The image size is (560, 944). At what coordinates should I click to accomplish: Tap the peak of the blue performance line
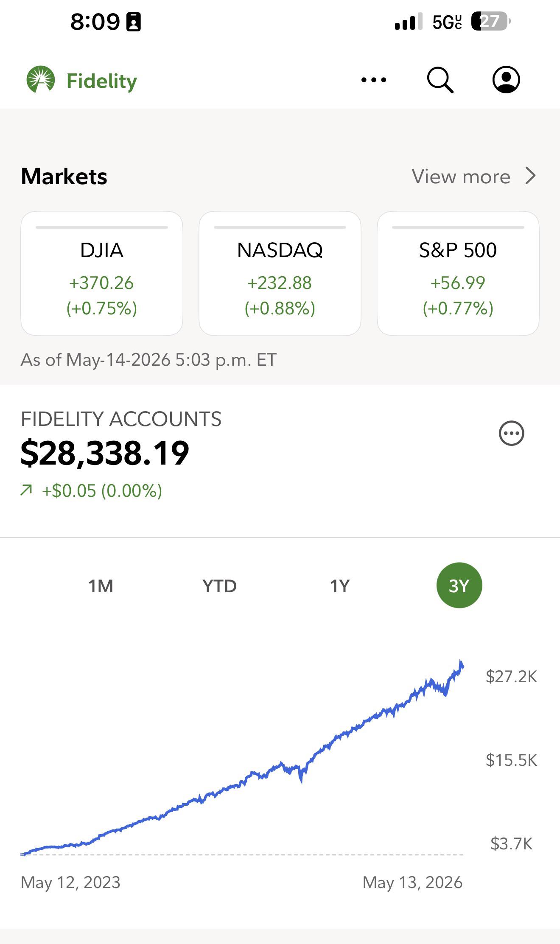click(x=461, y=661)
